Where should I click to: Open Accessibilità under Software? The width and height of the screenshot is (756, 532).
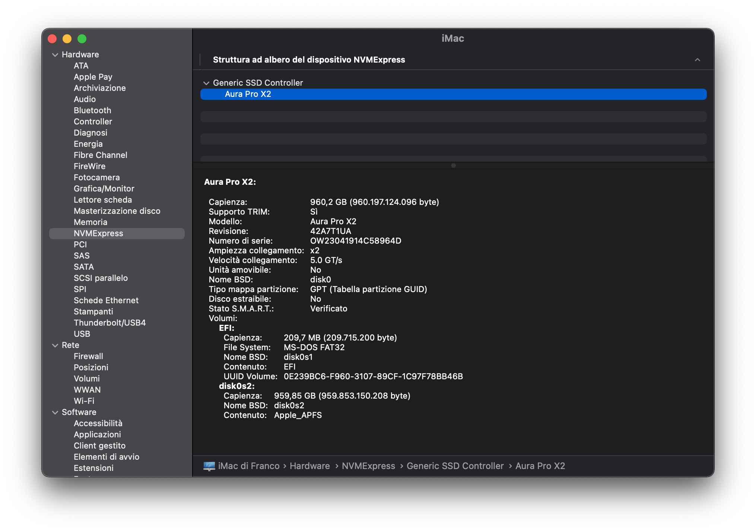[x=98, y=423]
